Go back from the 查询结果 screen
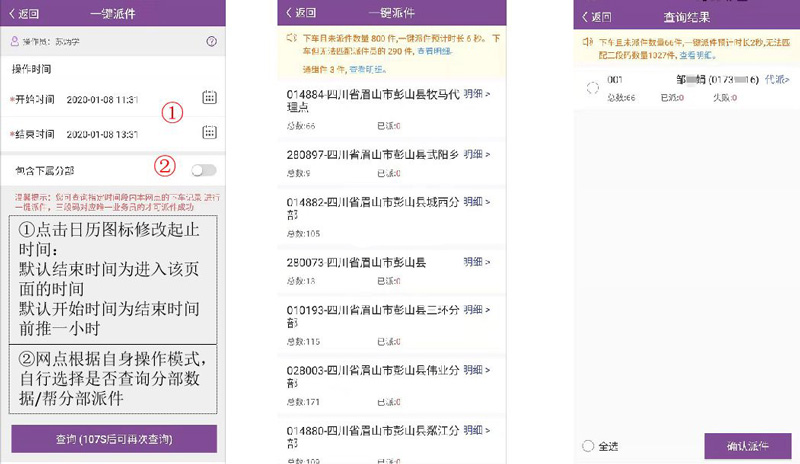Image resolution: width=800 pixels, height=464 pixels. [x=596, y=17]
